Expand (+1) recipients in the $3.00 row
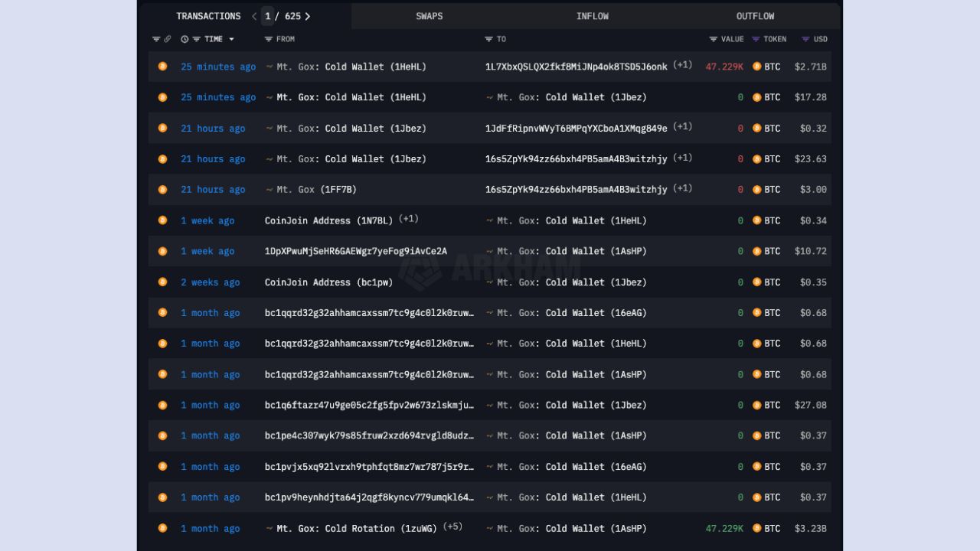The width and height of the screenshot is (980, 551). (x=683, y=188)
